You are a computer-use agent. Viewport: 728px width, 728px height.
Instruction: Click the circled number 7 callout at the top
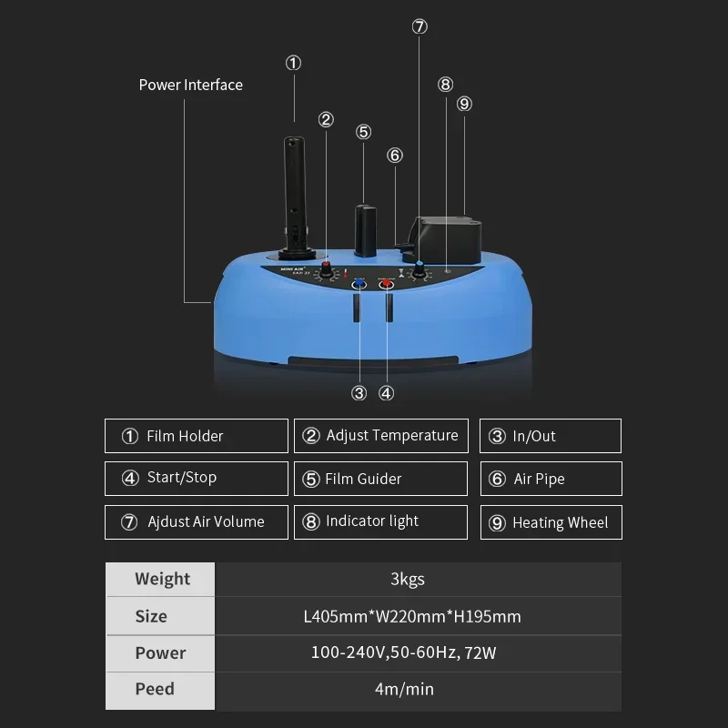pyautogui.click(x=420, y=27)
